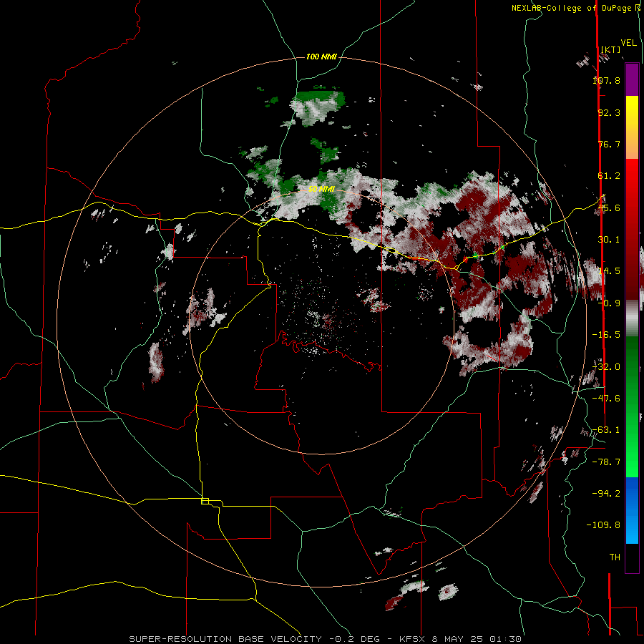Image resolution: width=644 pixels, height=644 pixels.
Task: Click the -63.1 legend value
Action: click(606, 430)
